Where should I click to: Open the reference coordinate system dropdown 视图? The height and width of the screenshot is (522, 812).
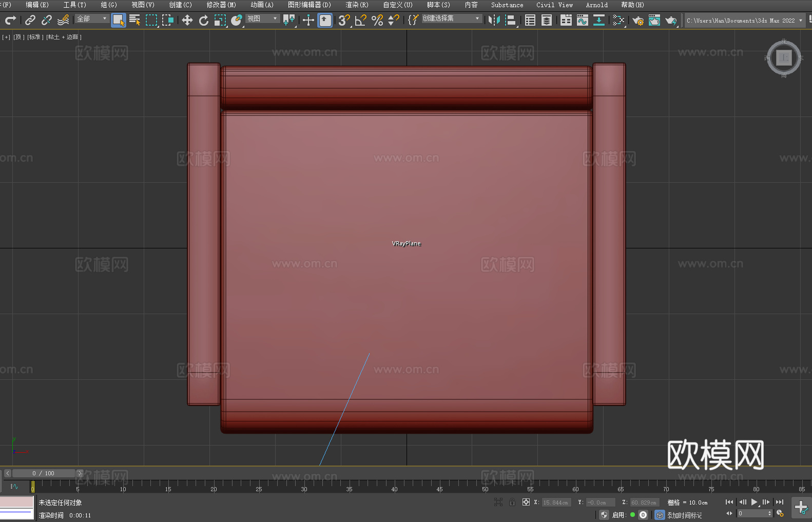pos(262,18)
